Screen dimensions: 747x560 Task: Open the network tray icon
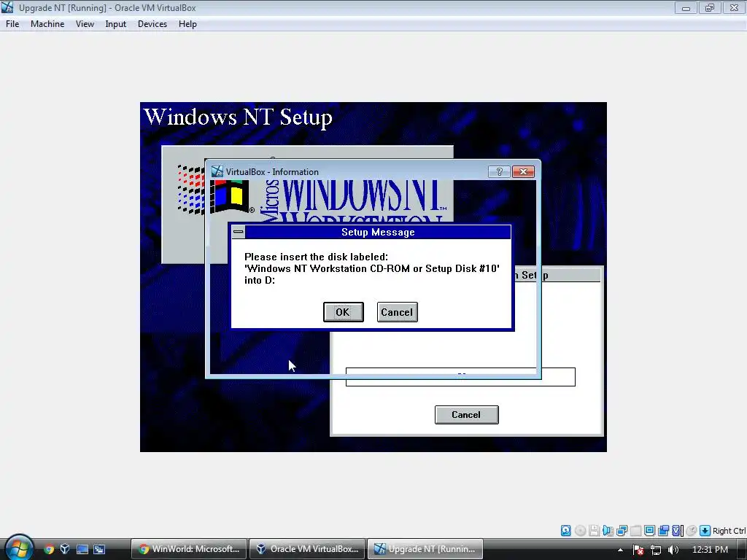coord(656,550)
